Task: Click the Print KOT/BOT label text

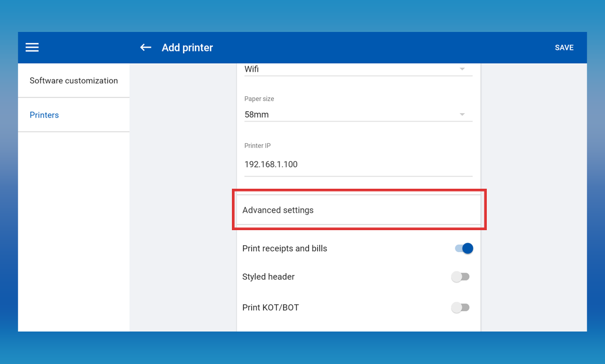Action: pyautogui.click(x=271, y=307)
